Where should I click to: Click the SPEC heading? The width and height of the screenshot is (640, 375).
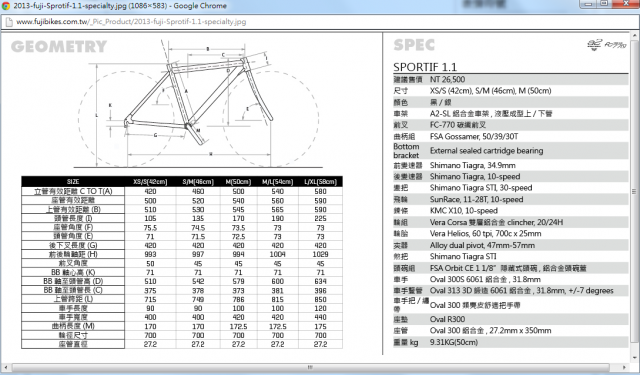(x=414, y=45)
